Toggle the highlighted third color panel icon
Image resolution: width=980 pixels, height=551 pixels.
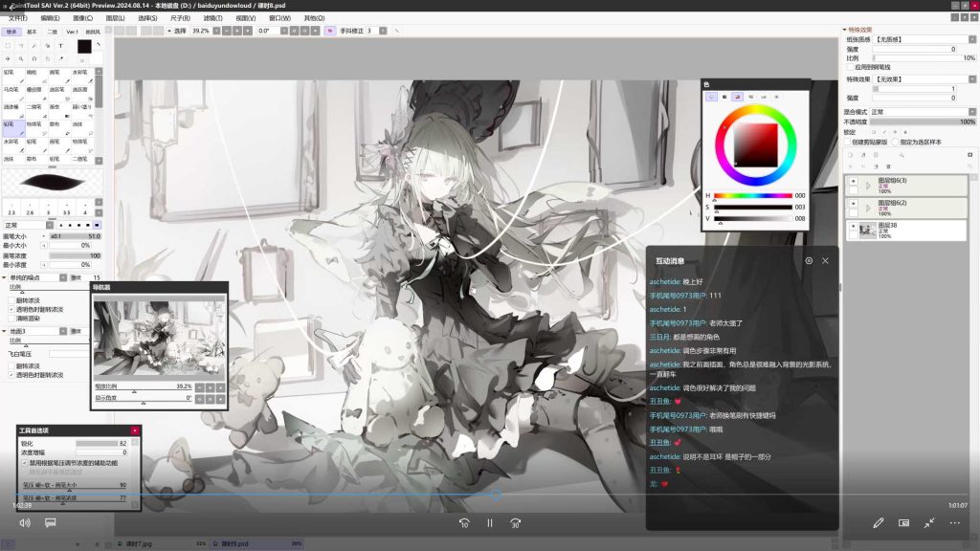point(738,97)
